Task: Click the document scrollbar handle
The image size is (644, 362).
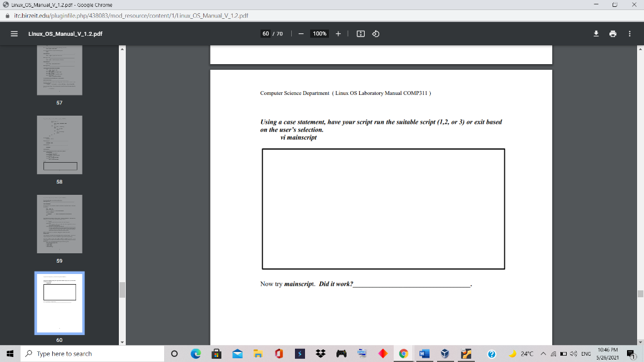Action: 640,294
